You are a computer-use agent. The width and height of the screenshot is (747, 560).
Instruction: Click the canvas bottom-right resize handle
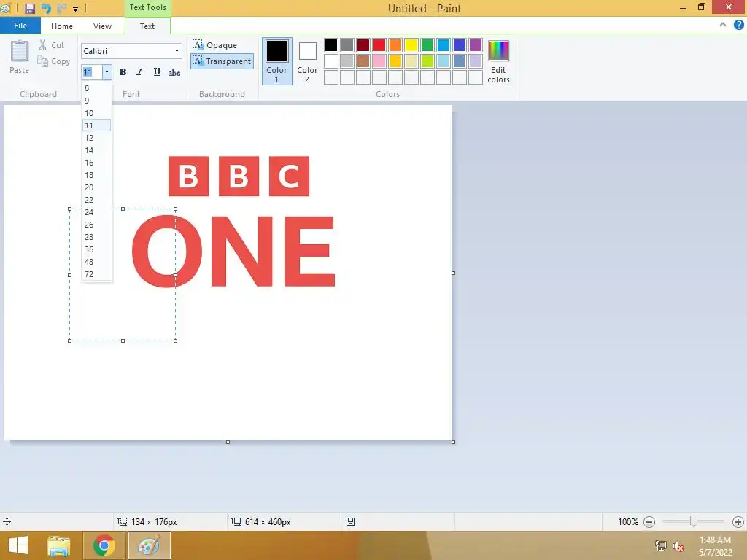click(453, 442)
